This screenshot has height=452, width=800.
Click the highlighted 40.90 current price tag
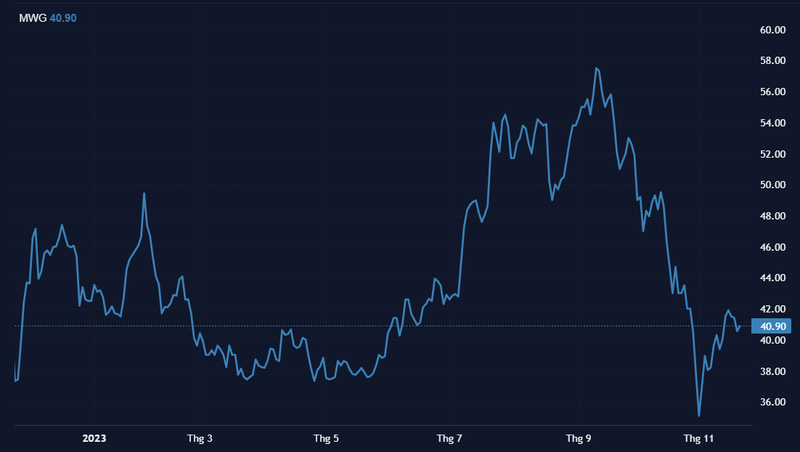click(775, 326)
